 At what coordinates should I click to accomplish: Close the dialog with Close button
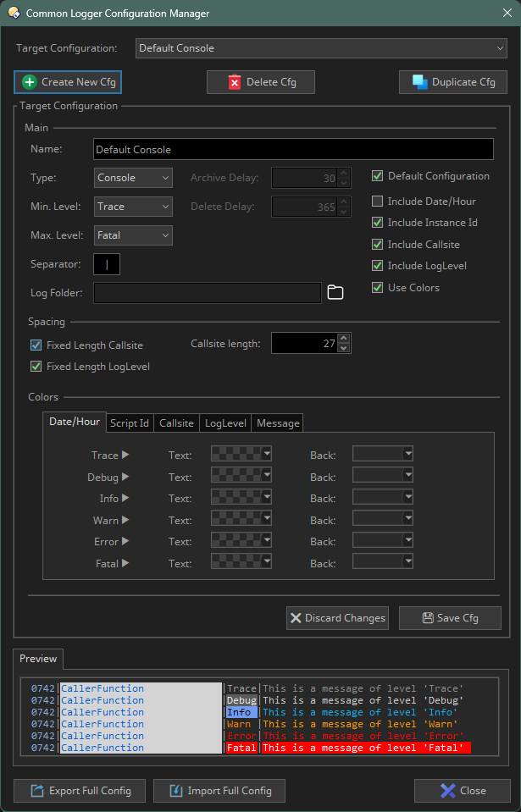pos(463,791)
